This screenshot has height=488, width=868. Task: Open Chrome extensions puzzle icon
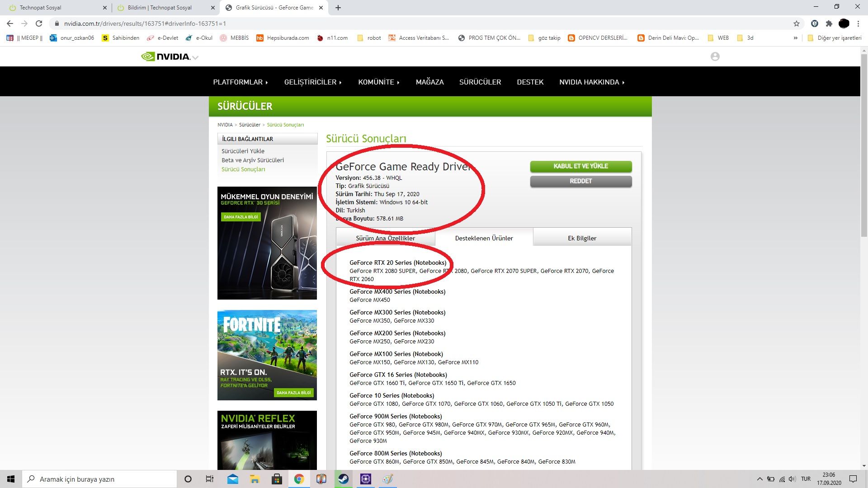tap(829, 23)
